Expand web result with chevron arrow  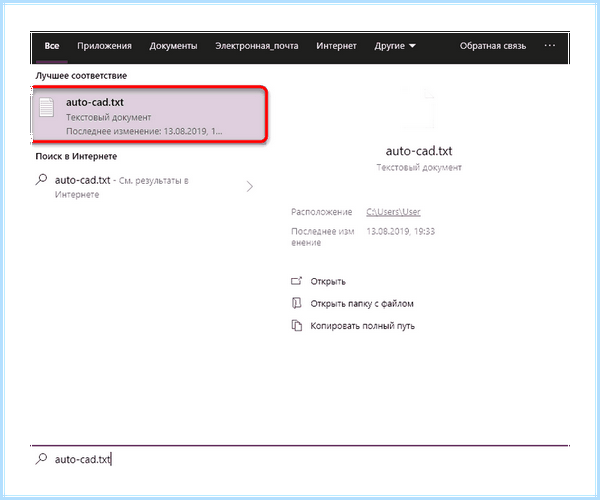[249, 186]
